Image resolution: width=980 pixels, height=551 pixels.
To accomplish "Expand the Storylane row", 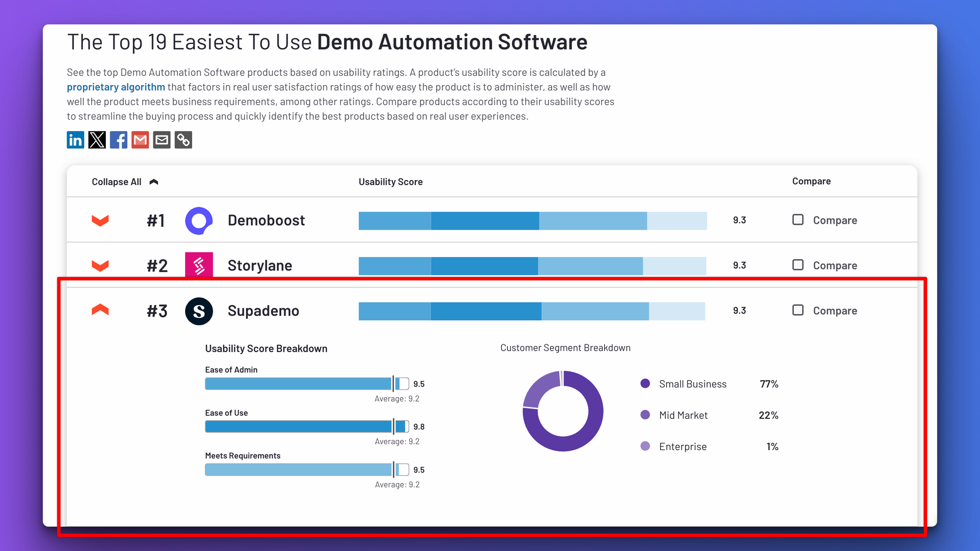I will [x=100, y=265].
